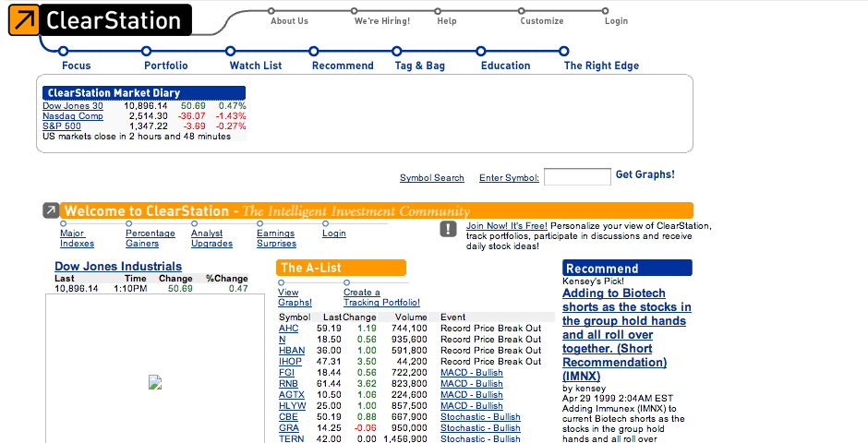
Task: Open the N symbol link
Action: coord(283,340)
